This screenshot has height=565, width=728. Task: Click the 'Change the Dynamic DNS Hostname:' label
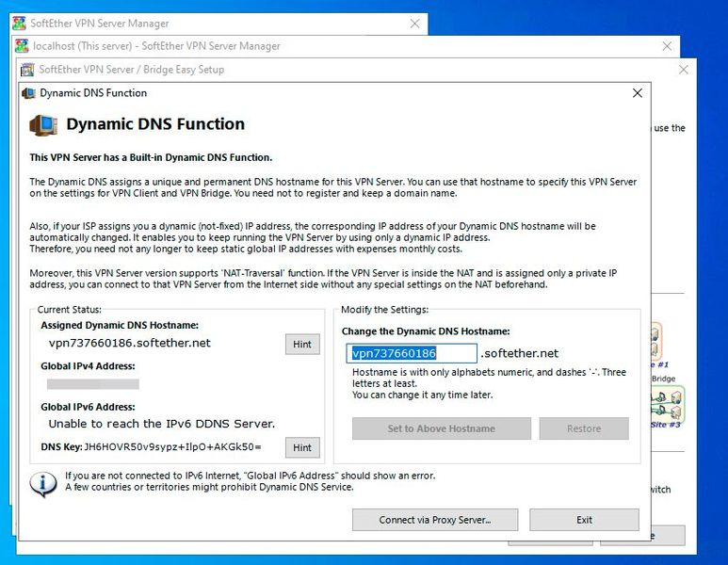tap(426, 331)
